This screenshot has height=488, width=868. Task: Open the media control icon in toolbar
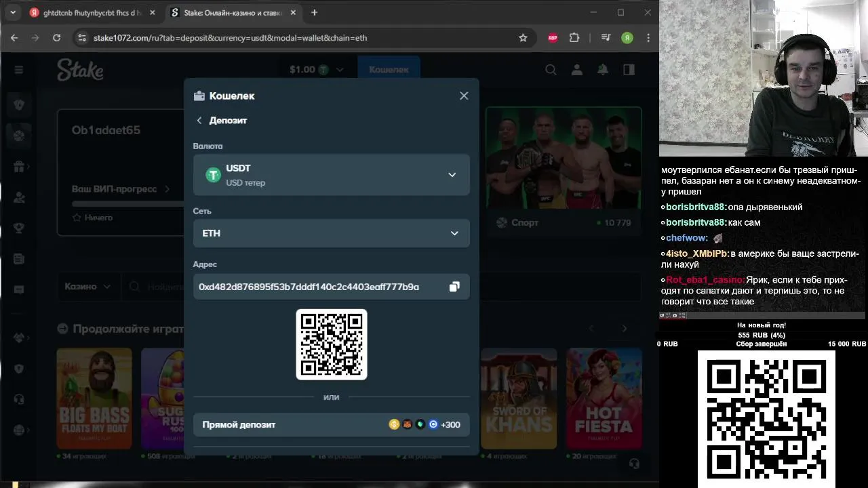(606, 38)
